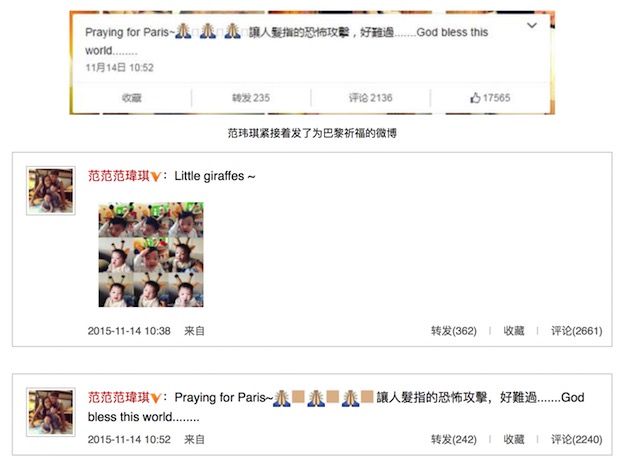Click 转发(242) on Paris post
The height and width of the screenshot is (467, 620).
(454, 439)
